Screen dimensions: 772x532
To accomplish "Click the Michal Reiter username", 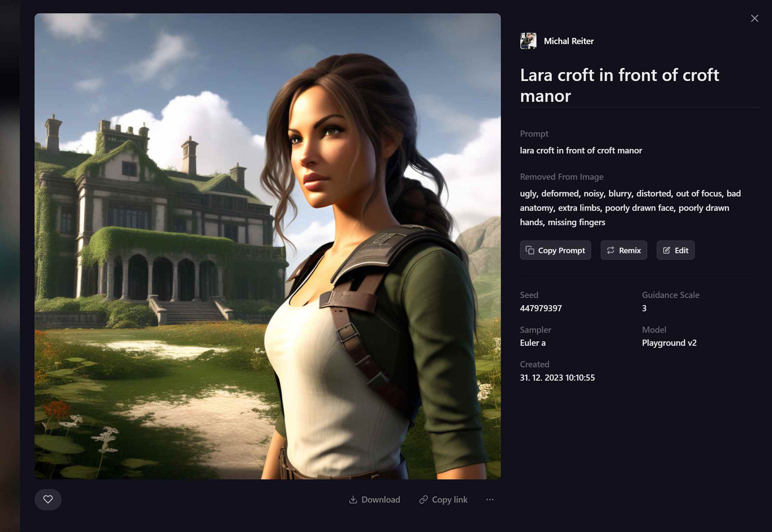I will (x=569, y=41).
